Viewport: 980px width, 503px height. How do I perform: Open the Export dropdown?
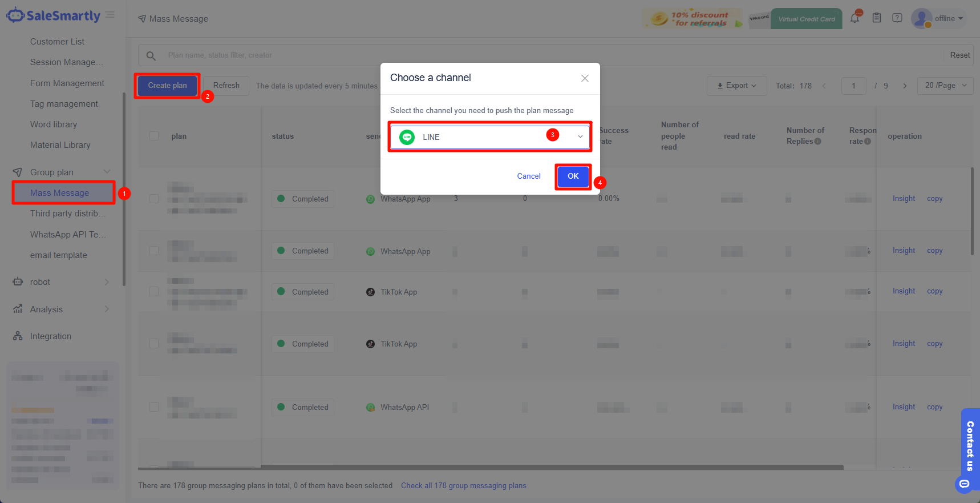click(x=736, y=86)
